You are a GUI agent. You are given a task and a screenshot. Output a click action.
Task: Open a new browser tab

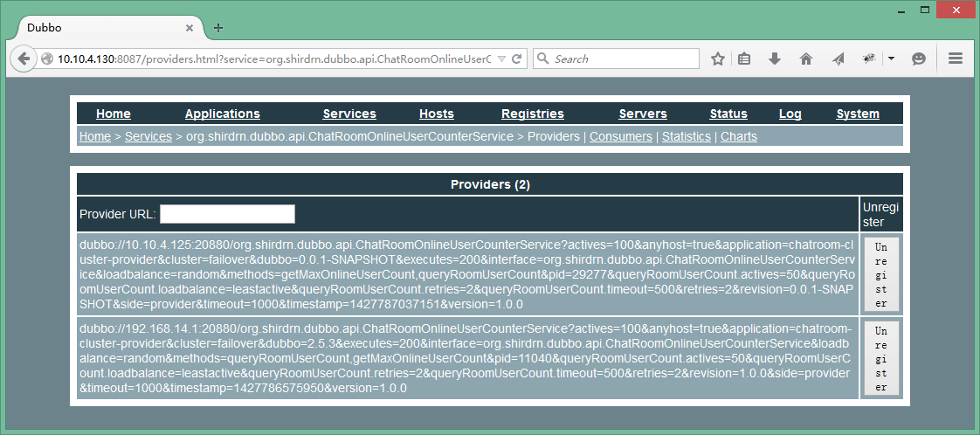tap(218, 27)
